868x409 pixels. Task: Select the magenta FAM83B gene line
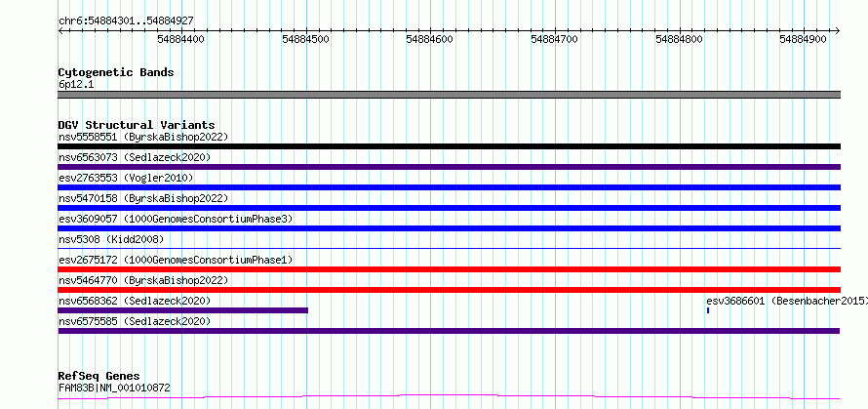pos(449,397)
